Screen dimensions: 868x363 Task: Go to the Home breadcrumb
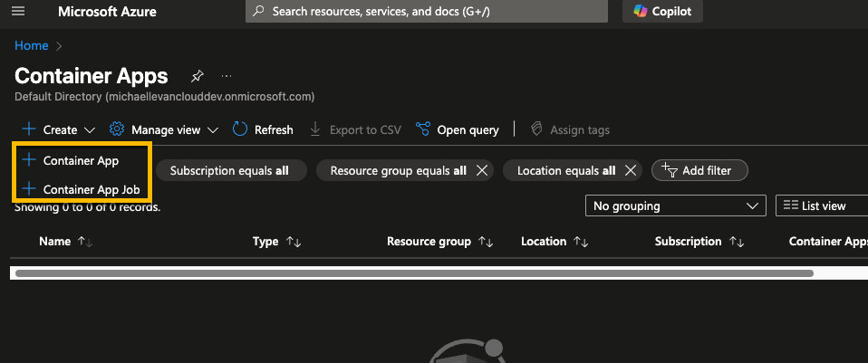pos(32,46)
